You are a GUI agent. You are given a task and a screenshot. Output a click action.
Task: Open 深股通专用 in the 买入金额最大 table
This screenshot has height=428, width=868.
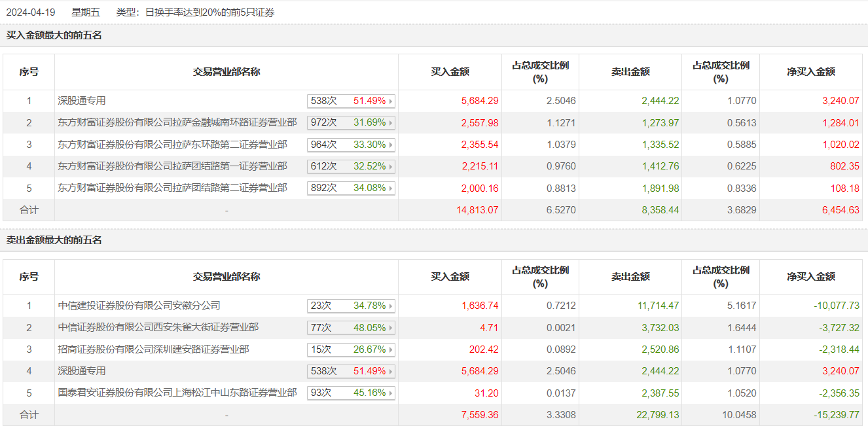coord(82,101)
